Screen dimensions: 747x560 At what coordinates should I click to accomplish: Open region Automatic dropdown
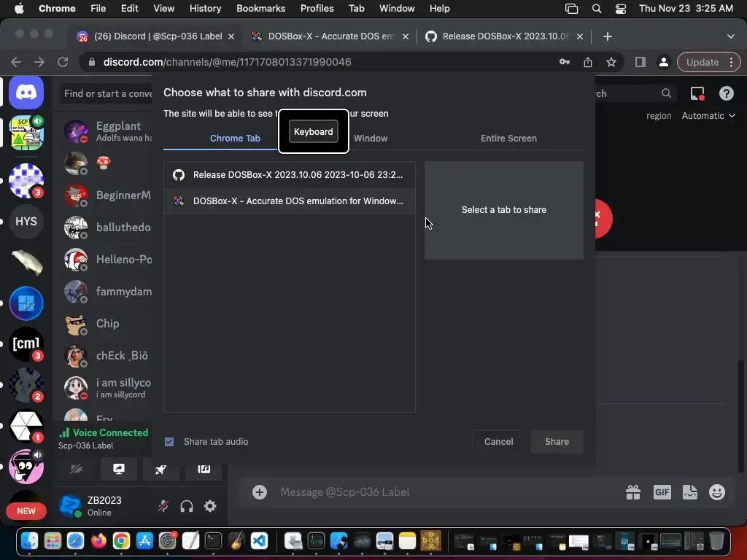pos(708,116)
